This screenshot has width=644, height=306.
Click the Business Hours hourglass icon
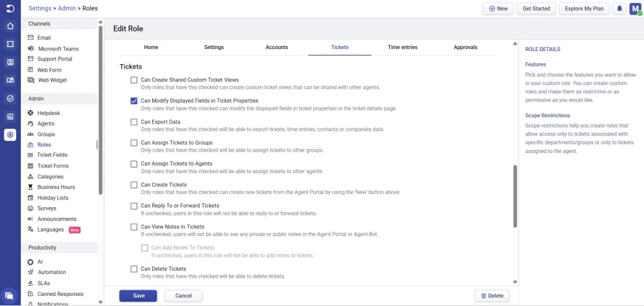click(x=30, y=187)
